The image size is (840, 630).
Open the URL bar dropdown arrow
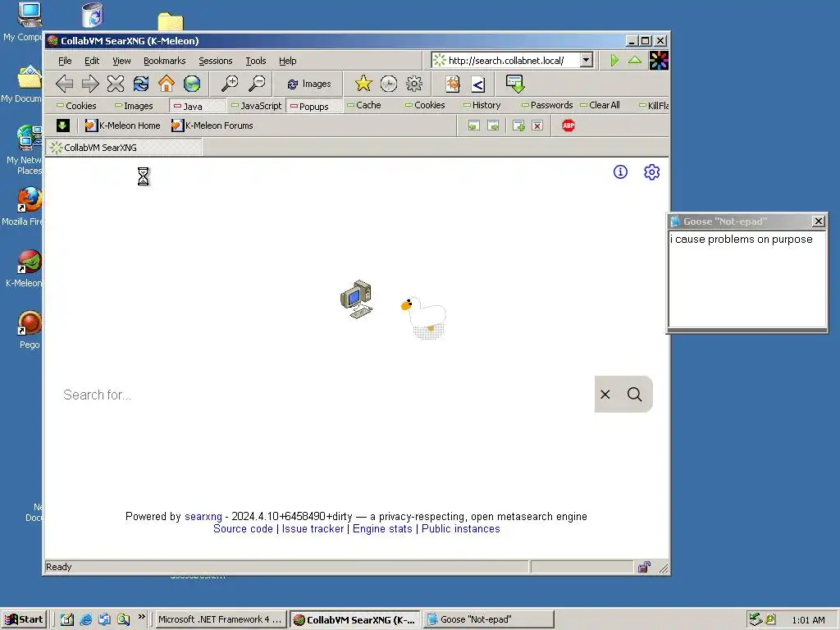tap(587, 60)
